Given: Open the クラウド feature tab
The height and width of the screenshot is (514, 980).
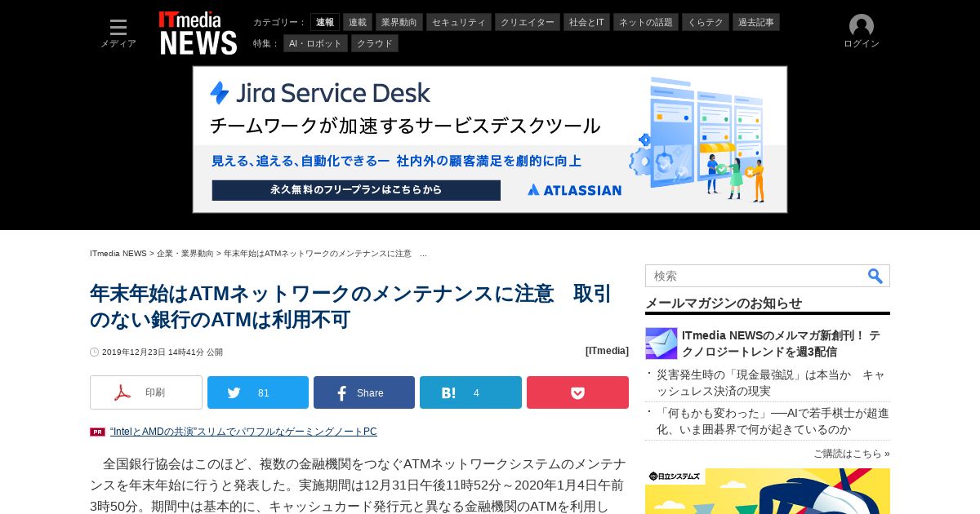Looking at the screenshot, I should 375,43.
